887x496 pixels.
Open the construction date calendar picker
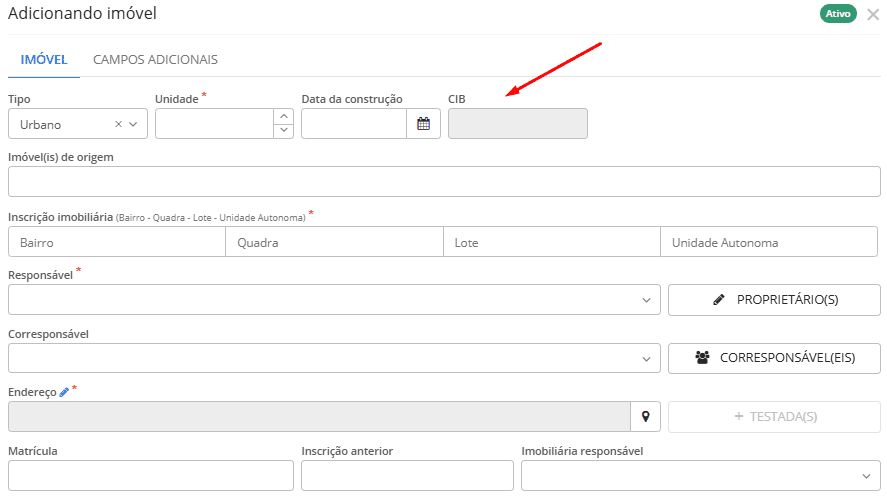424,124
